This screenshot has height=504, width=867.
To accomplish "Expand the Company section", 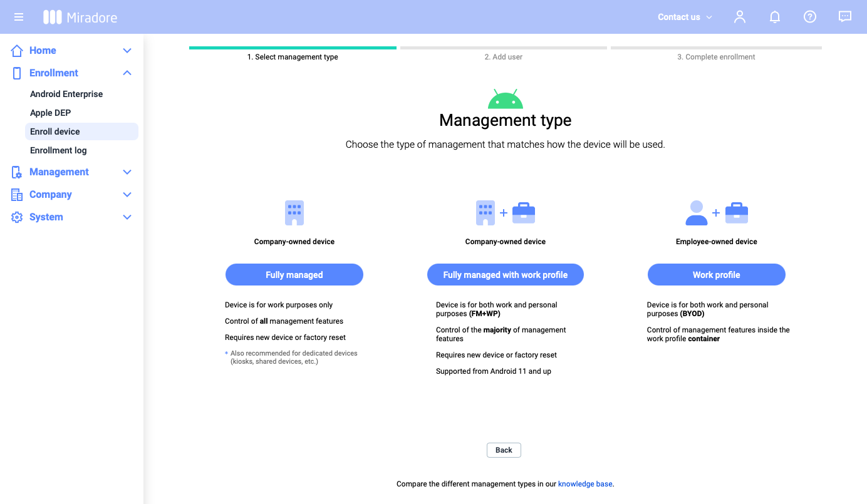I will click(127, 194).
